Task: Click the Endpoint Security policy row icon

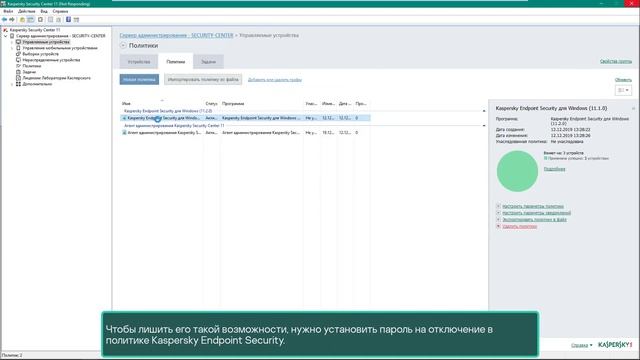Action: click(124, 118)
